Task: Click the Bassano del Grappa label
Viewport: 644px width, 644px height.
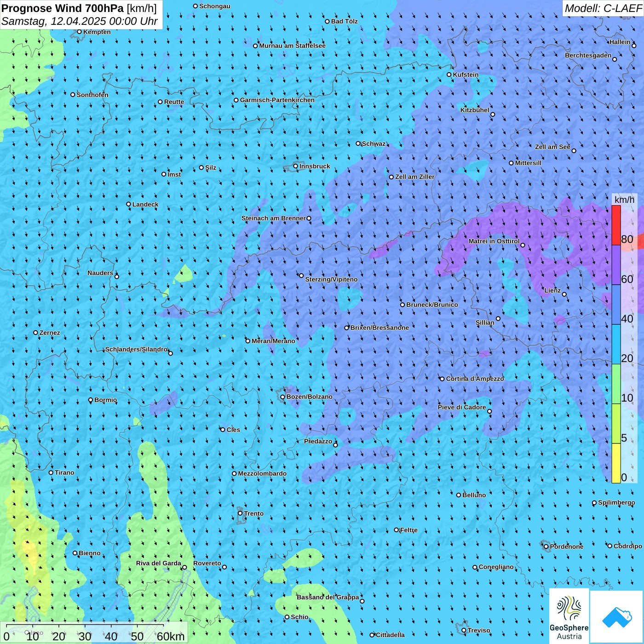Action: coord(328,597)
